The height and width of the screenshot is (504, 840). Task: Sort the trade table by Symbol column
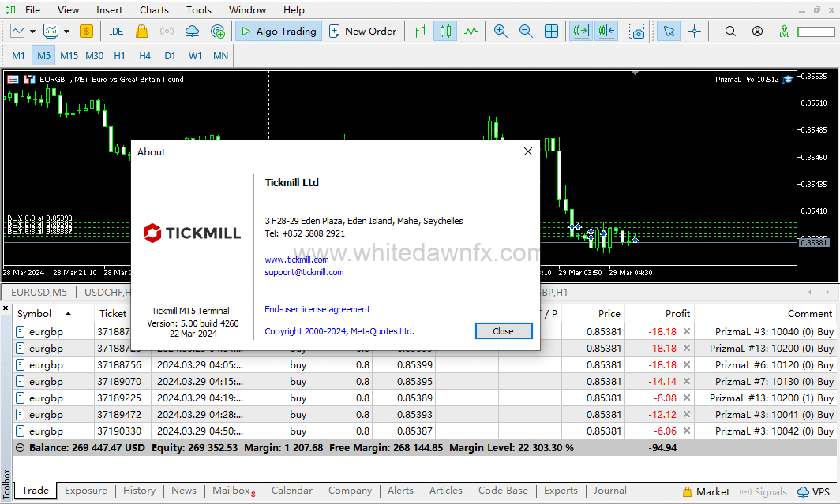34,313
